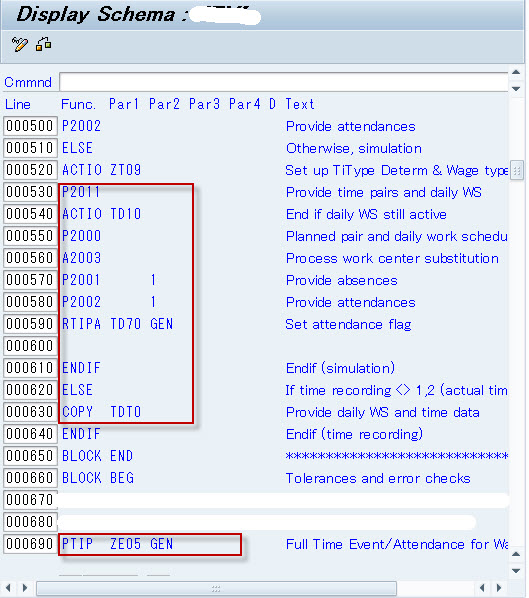Select line number 000500 field
This screenshot has width=529, height=598.
click(30, 126)
